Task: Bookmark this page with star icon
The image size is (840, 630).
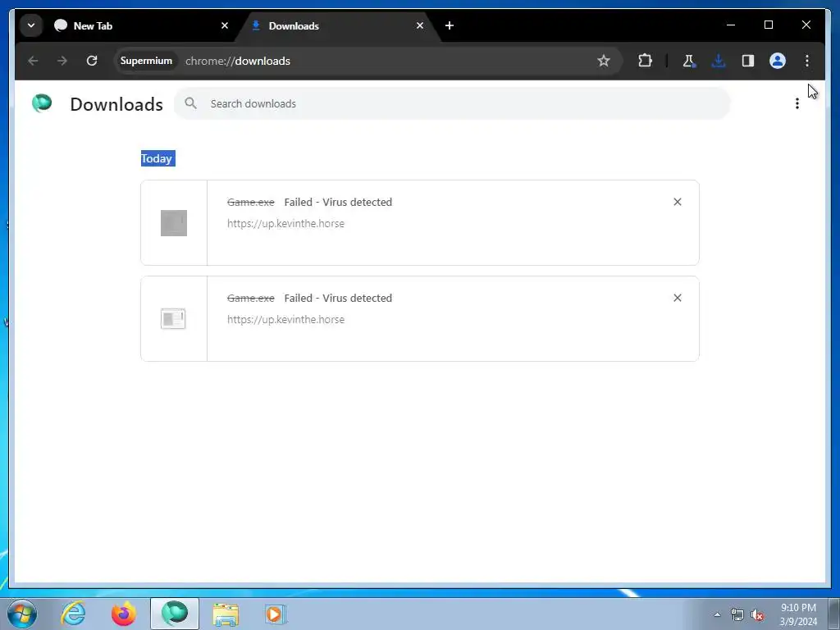Action: 604,61
